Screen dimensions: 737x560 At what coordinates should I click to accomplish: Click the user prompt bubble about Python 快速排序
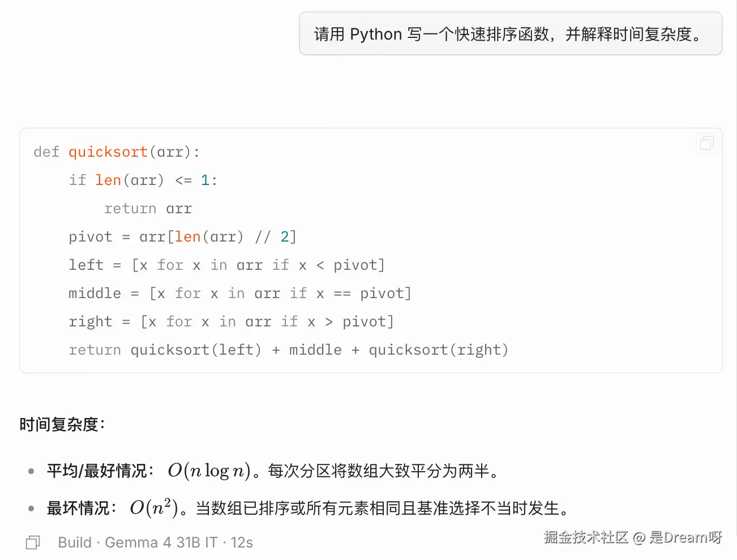click(x=511, y=34)
